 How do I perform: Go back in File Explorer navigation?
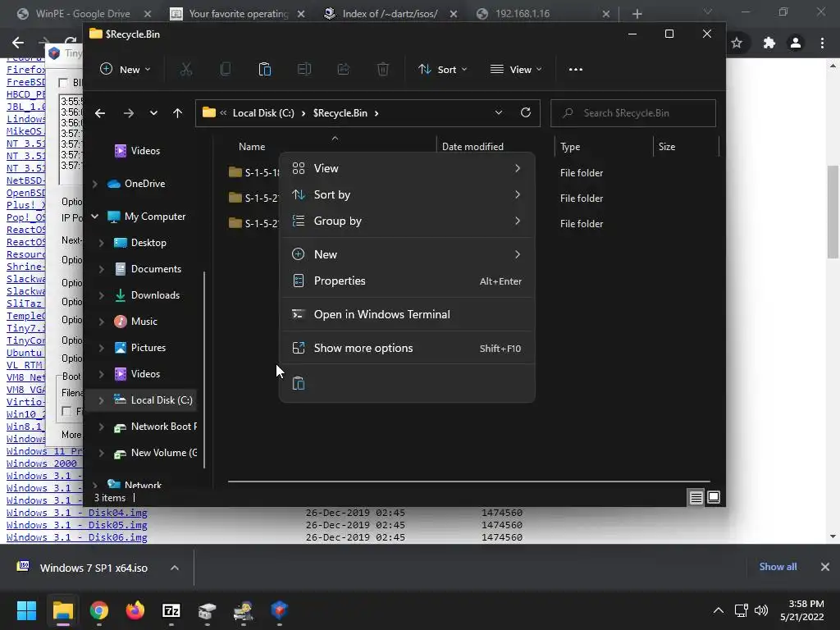[x=99, y=113]
